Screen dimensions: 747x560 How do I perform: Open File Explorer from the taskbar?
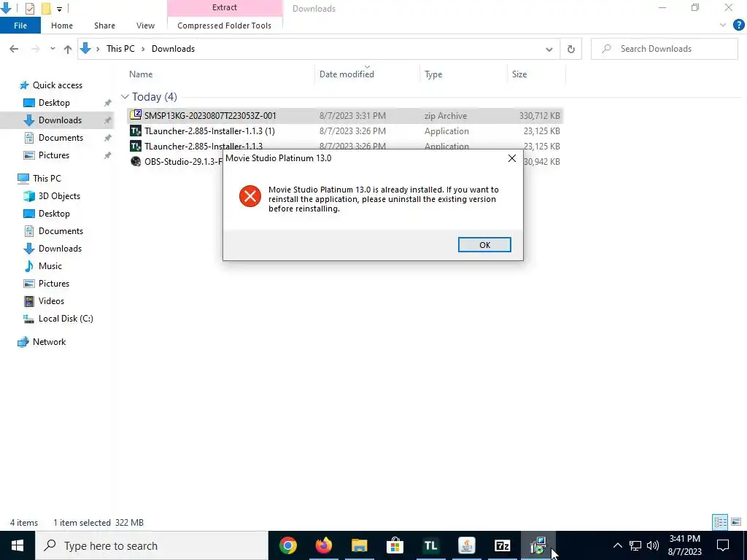point(359,545)
